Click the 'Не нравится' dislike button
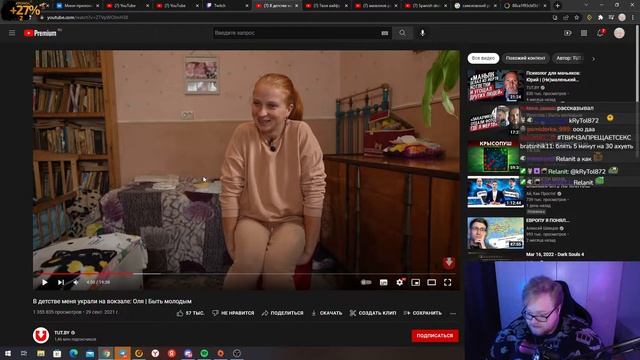Viewport: 640px width, 360px height. [x=233, y=313]
